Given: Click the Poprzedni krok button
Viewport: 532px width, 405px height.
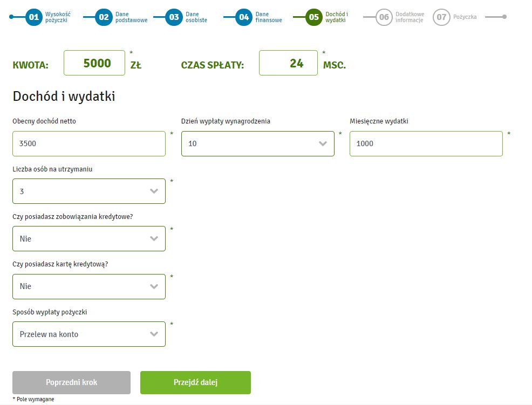Looking at the screenshot, I should [72, 382].
